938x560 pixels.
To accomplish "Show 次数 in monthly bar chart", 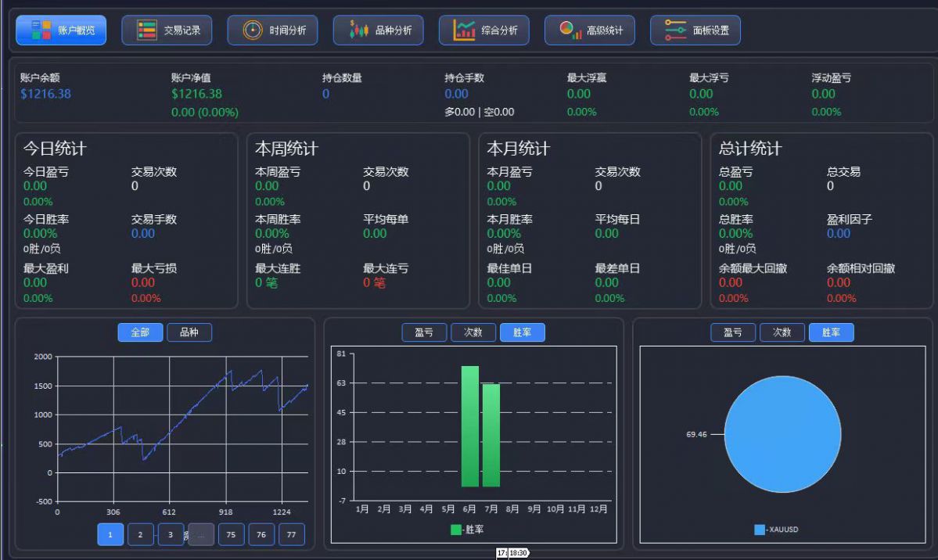I will [473, 332].
